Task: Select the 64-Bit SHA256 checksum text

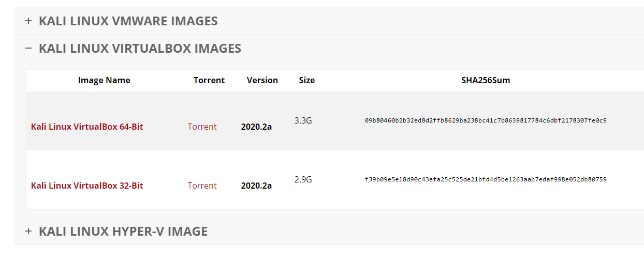Action: [x=486, y=120]
